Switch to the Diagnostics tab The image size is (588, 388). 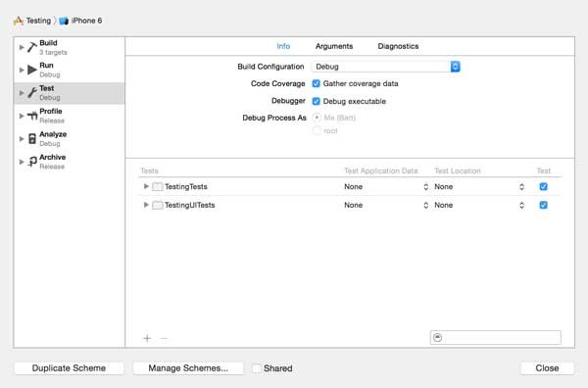398,46
